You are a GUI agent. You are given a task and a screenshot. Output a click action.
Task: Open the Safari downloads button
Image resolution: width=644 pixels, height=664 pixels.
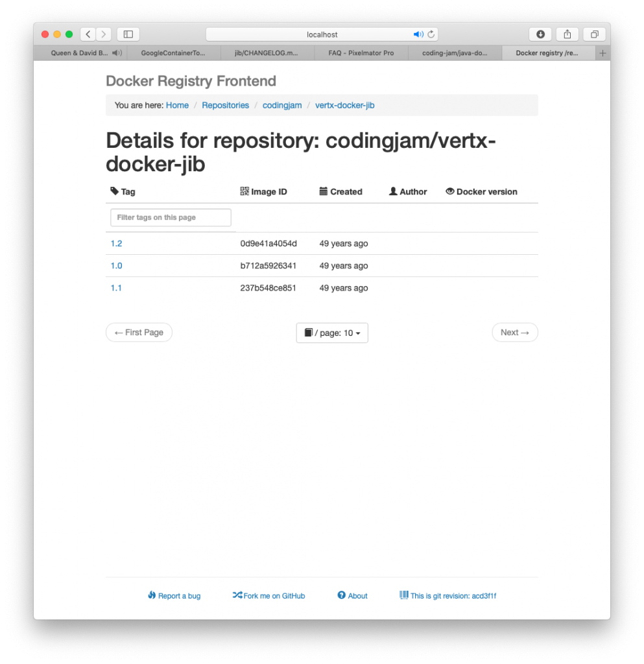coord(540,34)
